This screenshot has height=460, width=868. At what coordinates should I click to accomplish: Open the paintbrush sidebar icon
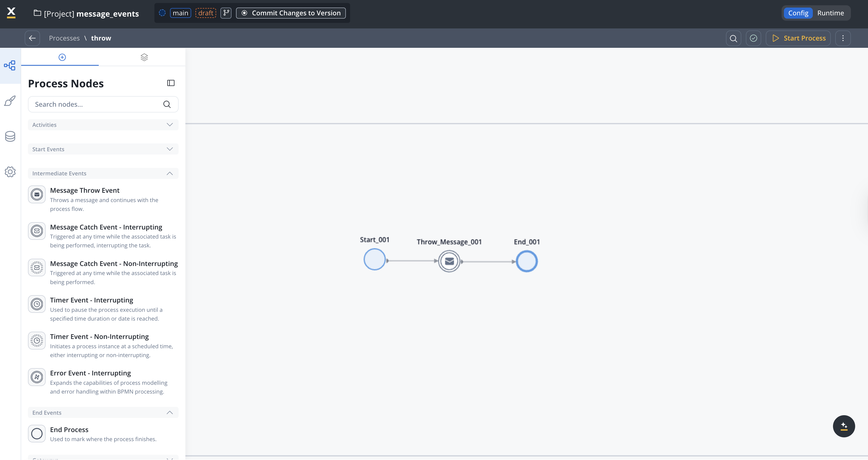tap(10, 101)
